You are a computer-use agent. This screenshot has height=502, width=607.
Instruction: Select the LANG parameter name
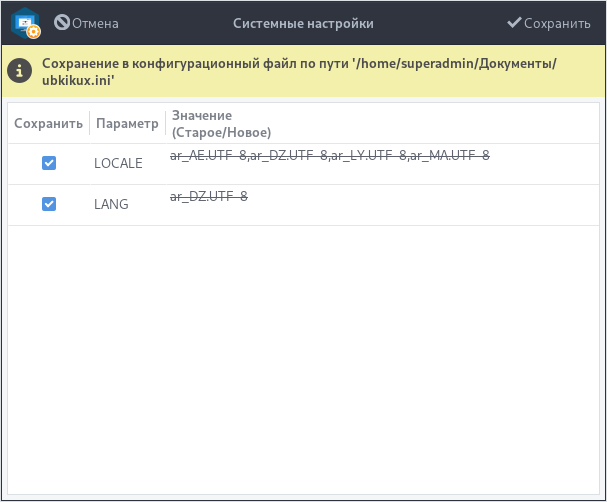click(x=111, y=204)
